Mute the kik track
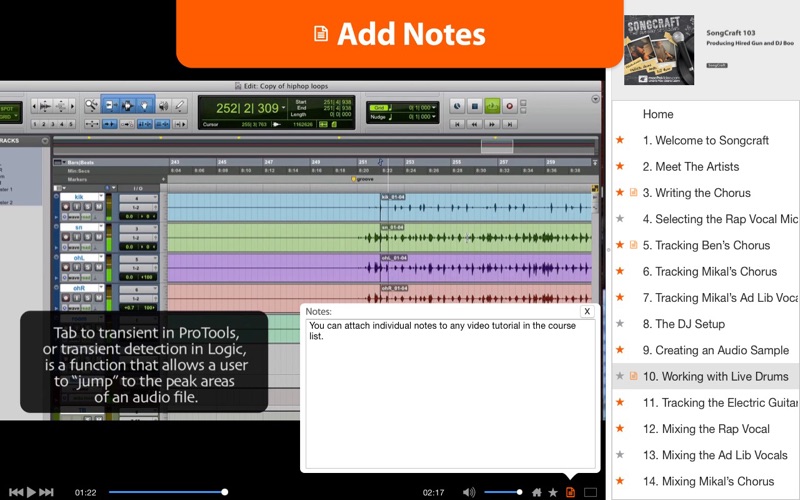This screenshot has height=500, width=800. point(98,207)
